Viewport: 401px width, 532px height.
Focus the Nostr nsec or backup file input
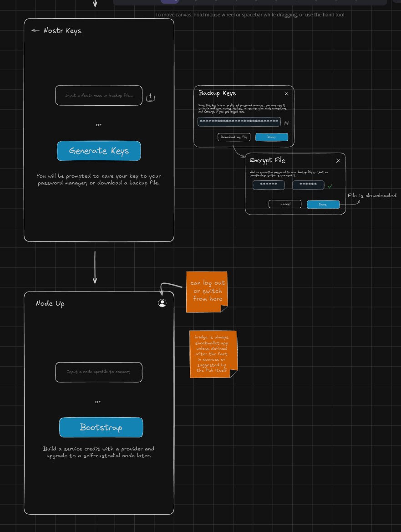coord(99,95)
